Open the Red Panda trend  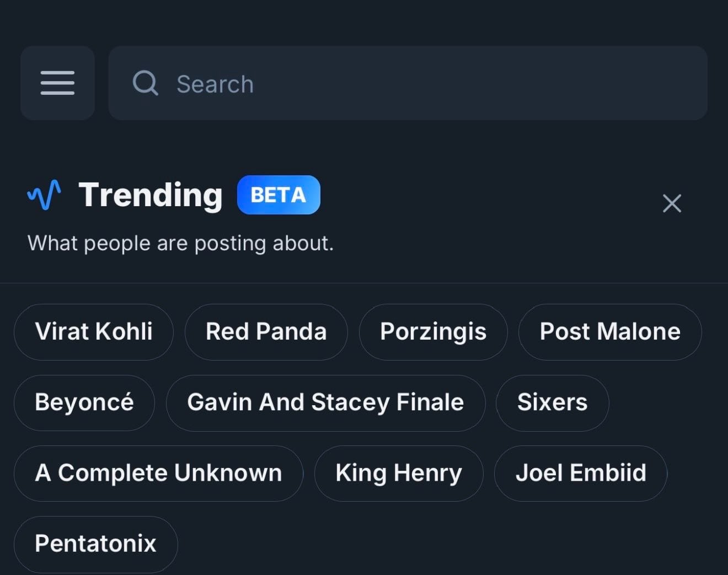pyautogui.click(x=266, y=332)
